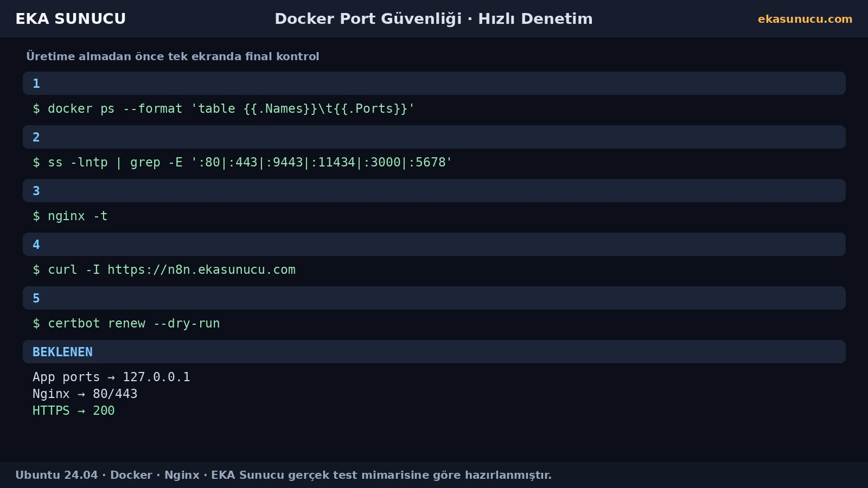Select the HTTPS → 200 line
Viewport: 868px width, 488px height.
coord(74,410)
